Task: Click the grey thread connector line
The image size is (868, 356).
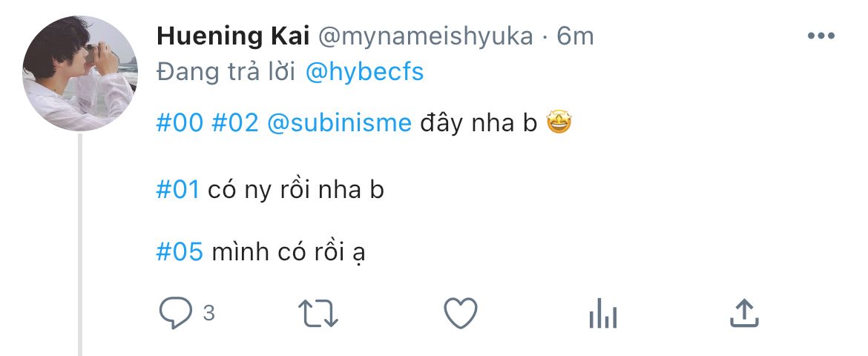Action: [x=80, y=245]
